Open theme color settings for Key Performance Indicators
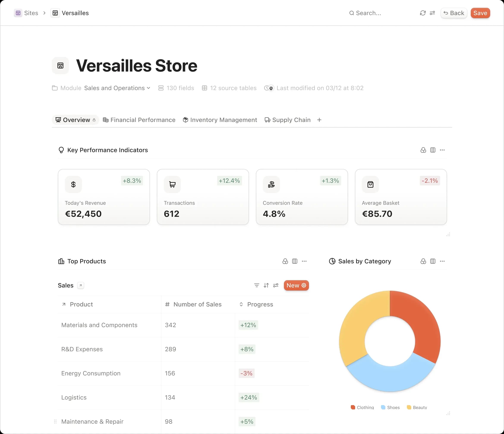Image resolution: width=504 pixels, height=434 pixels. (x=423, y=150)
